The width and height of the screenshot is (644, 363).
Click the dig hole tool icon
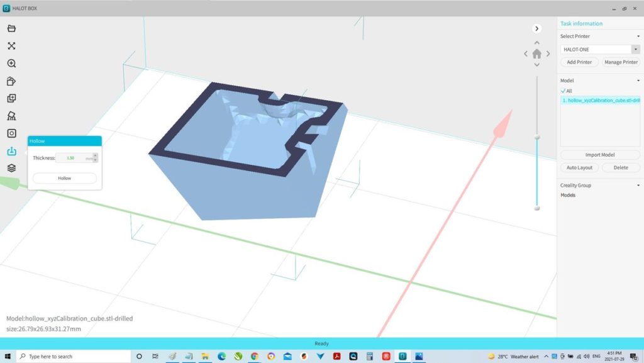(x=11, y=133)
